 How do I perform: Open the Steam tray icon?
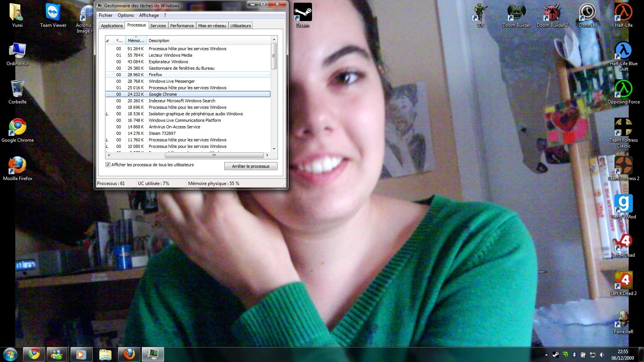click(555, 355)
